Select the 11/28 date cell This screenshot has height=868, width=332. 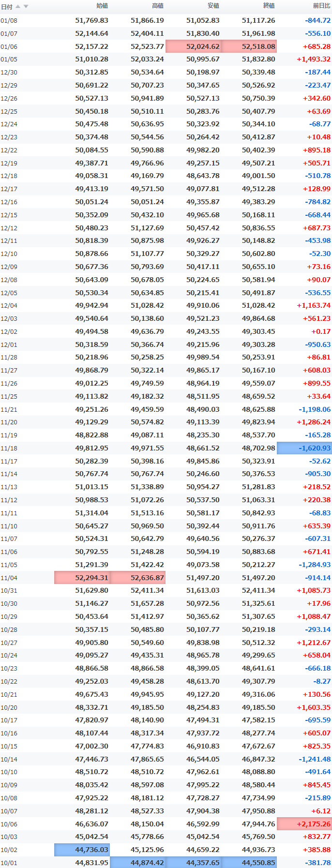pyautogui.click(x=9, y=358)
